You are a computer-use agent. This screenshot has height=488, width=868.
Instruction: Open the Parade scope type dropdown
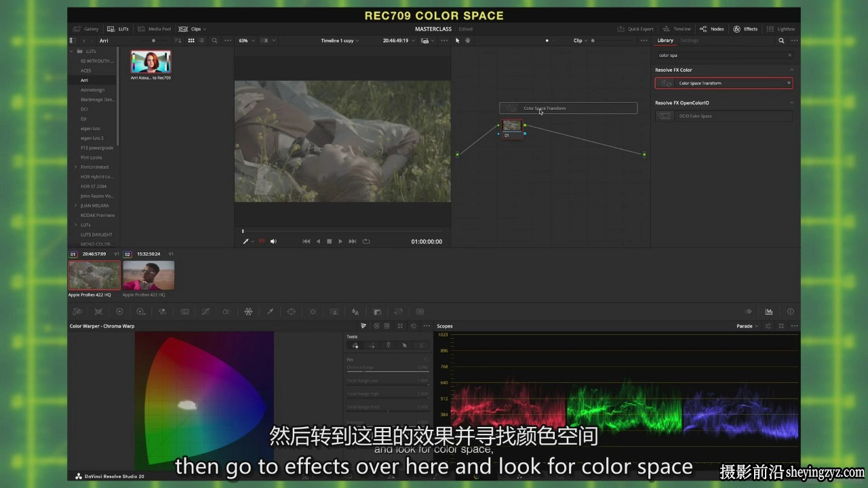747,326
